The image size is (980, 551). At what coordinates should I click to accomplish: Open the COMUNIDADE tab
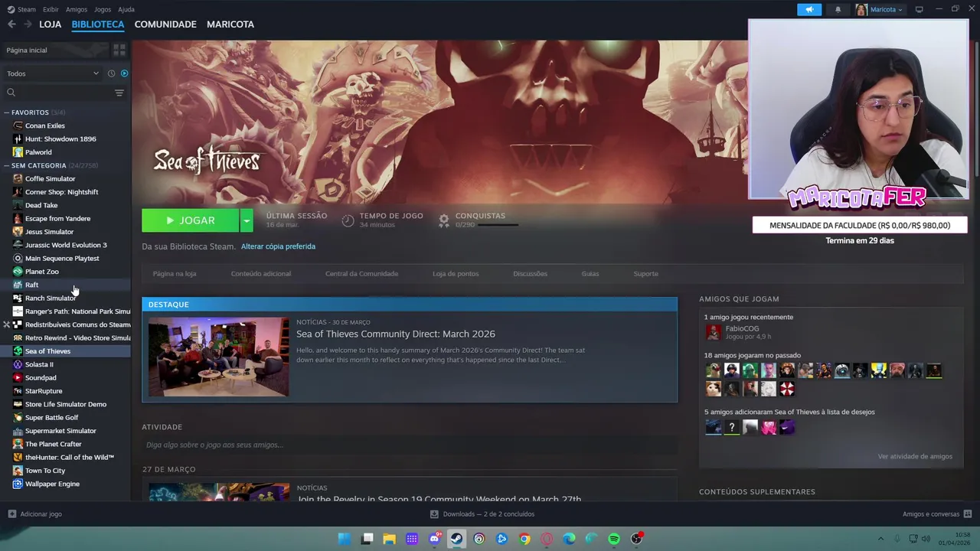tap(165, 24)
